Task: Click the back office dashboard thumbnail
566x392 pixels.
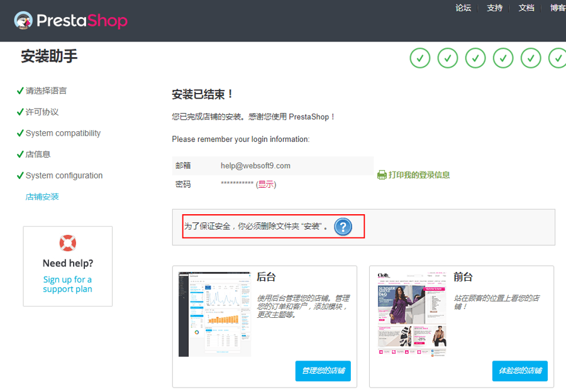Action: pos(214,314)
